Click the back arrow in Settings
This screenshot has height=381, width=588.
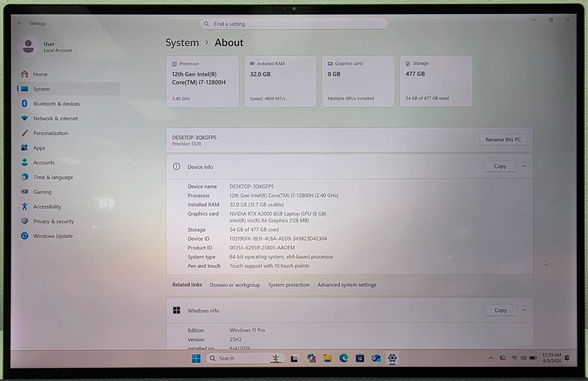coord(20,23)
